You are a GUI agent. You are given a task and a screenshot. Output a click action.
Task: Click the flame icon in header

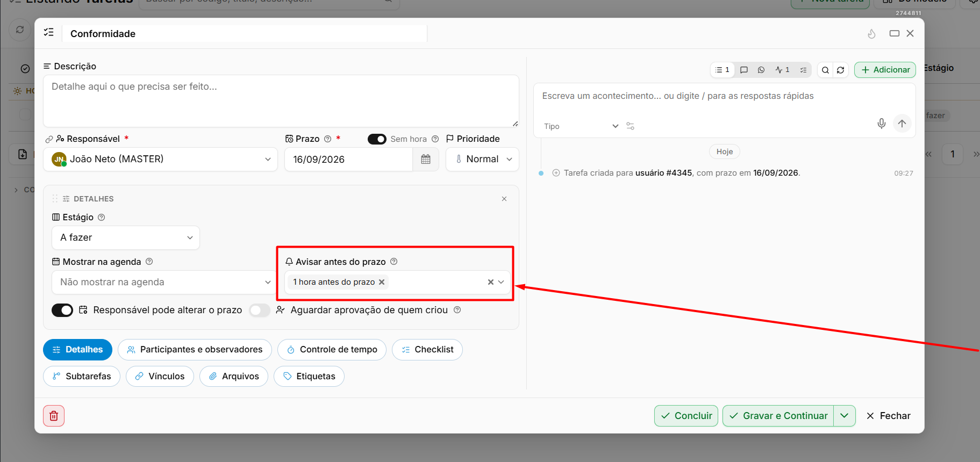point(871,34)
